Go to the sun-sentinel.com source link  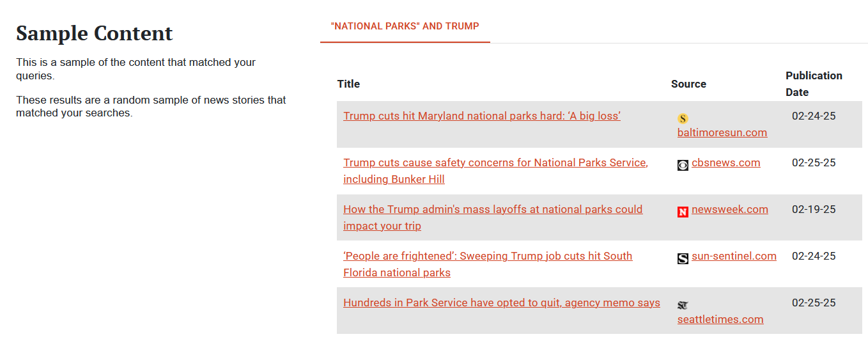pyautogui.click(x=734, y=256)
